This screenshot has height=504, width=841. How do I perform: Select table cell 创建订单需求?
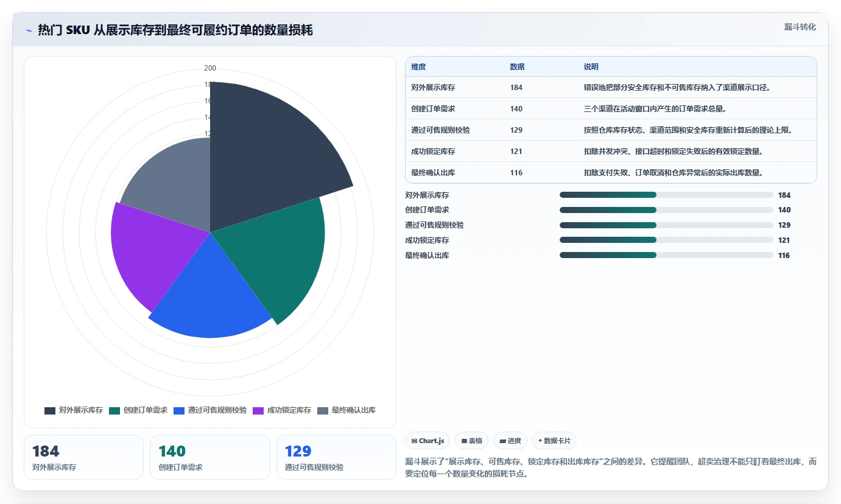click(433, 109)
